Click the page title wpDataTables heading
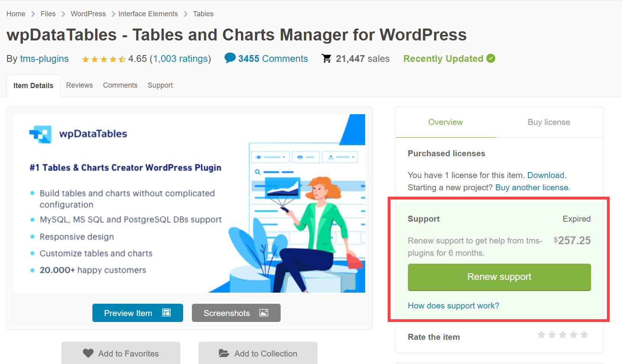 pyautogui.click(x=237, y=35)
